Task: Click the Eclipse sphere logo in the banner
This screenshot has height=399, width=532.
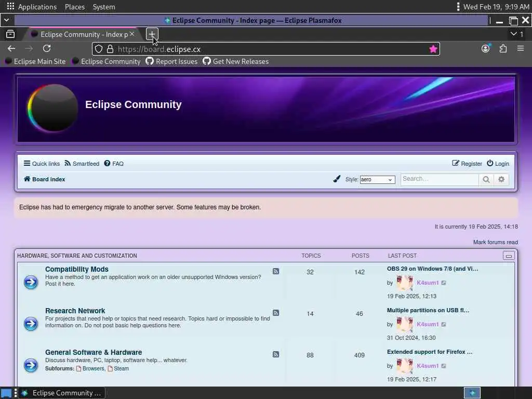Action: [x=52, y=108]
